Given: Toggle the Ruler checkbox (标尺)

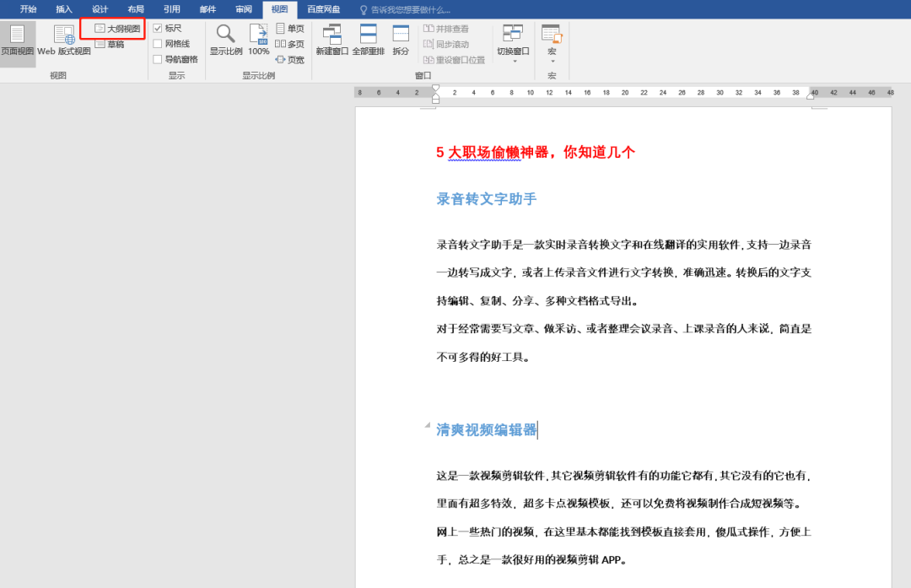Looking at the screenshot, I should (158, 29).
